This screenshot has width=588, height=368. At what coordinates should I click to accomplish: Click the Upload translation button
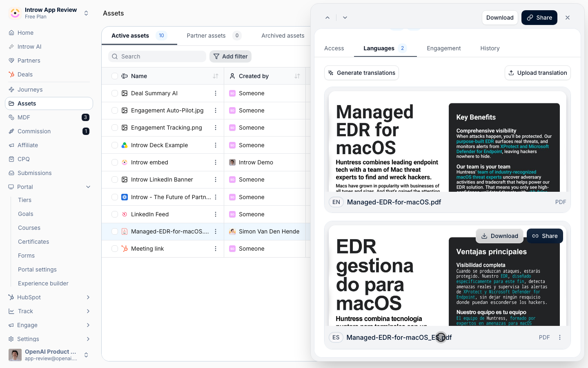tap(538, 73)
